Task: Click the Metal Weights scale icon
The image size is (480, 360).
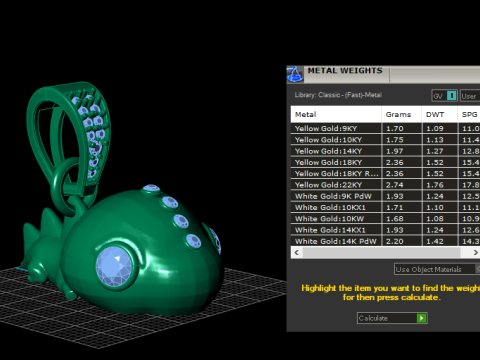Action: 295,74
